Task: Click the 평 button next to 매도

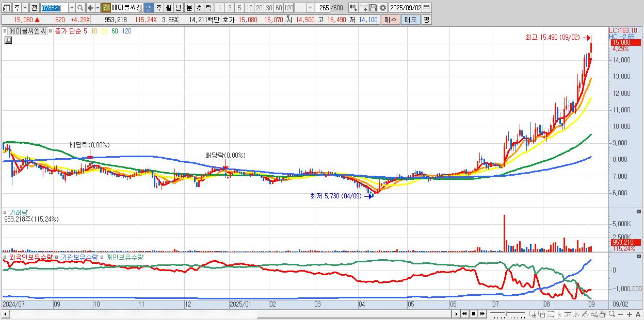Action: [426, 20]
